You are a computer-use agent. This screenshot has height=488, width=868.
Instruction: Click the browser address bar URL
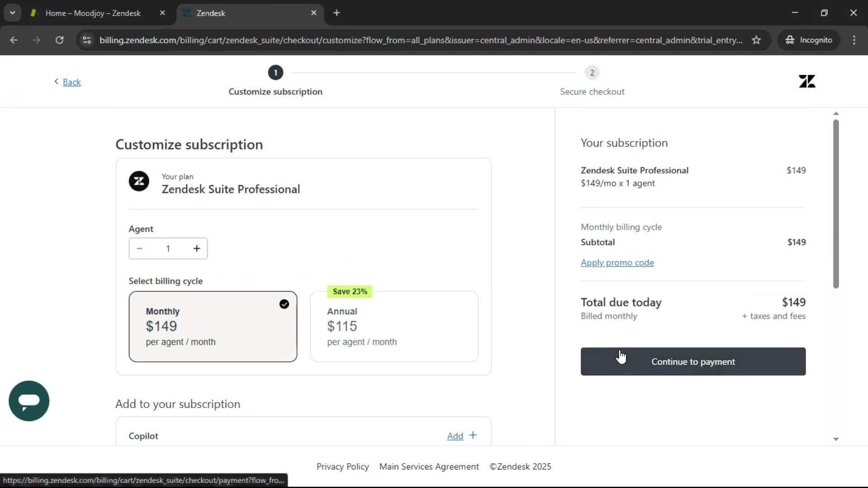pyautogui.click(x=420, y=40)
